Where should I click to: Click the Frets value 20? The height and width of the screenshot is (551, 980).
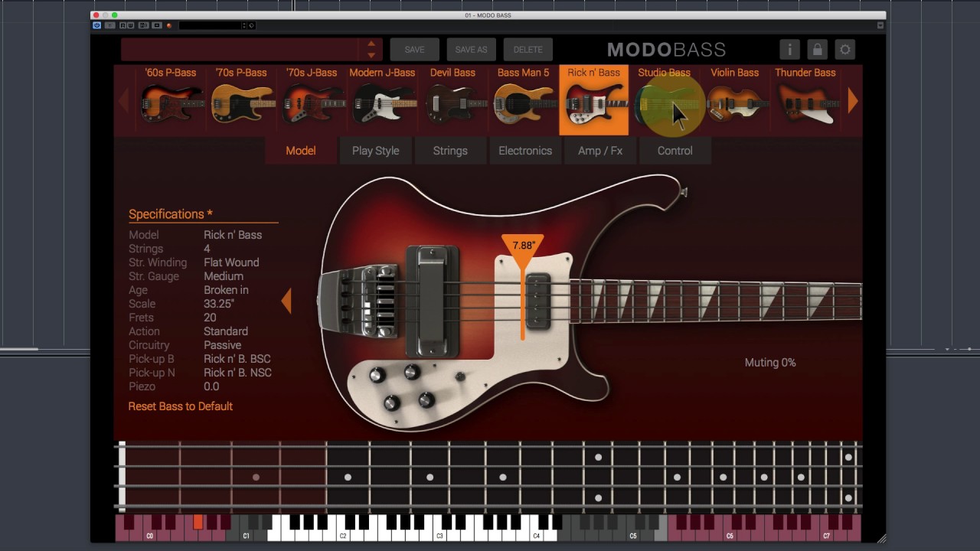click(x=210, y=318)
